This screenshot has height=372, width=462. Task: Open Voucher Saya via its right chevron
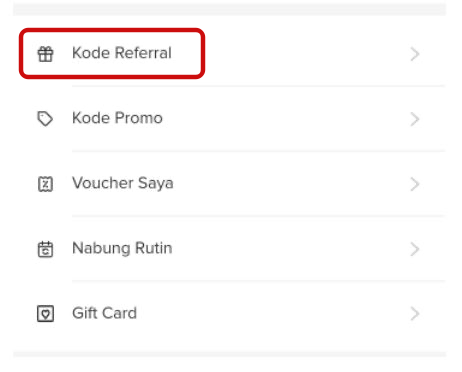[x=415, y=184]
